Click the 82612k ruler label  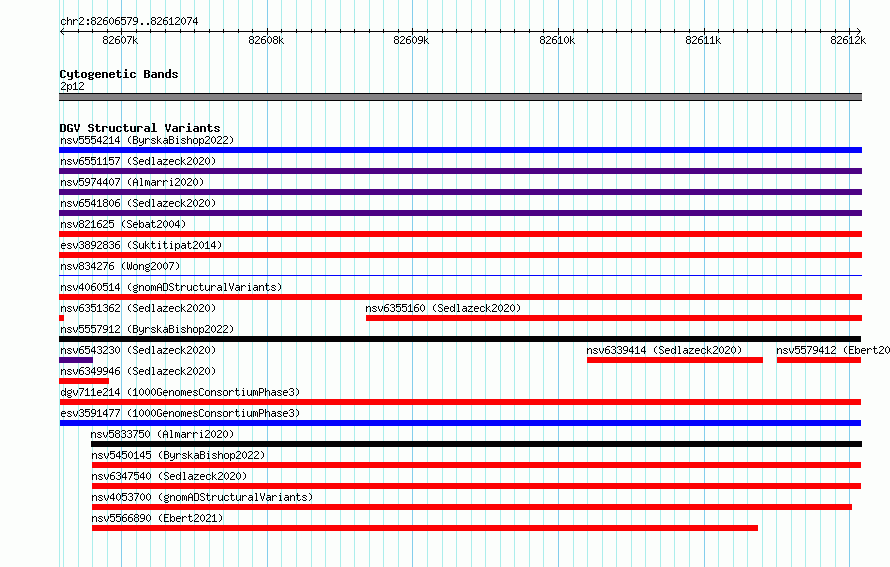pyautogui.click(x=848, y=40)
